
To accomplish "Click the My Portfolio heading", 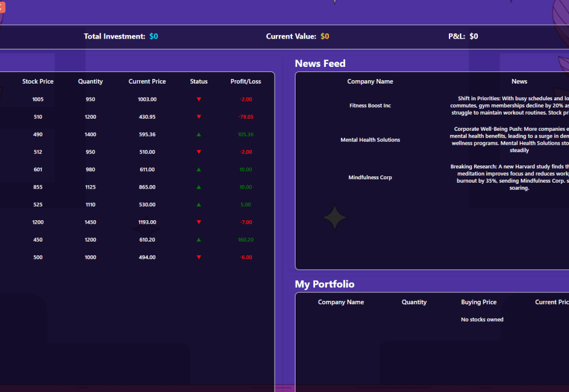I will pyautogui.click(x=324, y=284).
